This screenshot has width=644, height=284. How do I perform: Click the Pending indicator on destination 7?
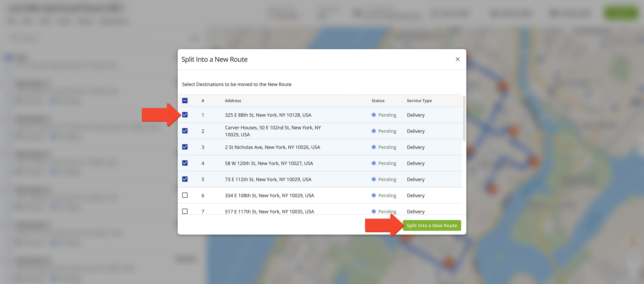click(384, 211)
